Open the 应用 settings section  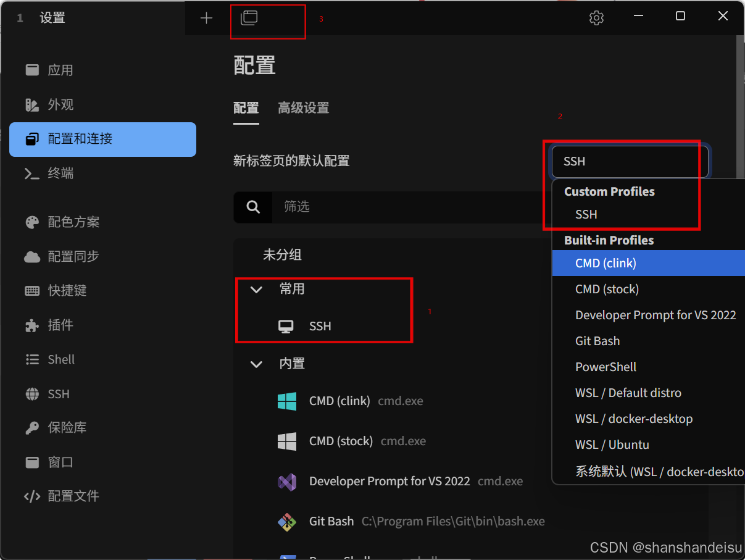click(x=102, y=70)
